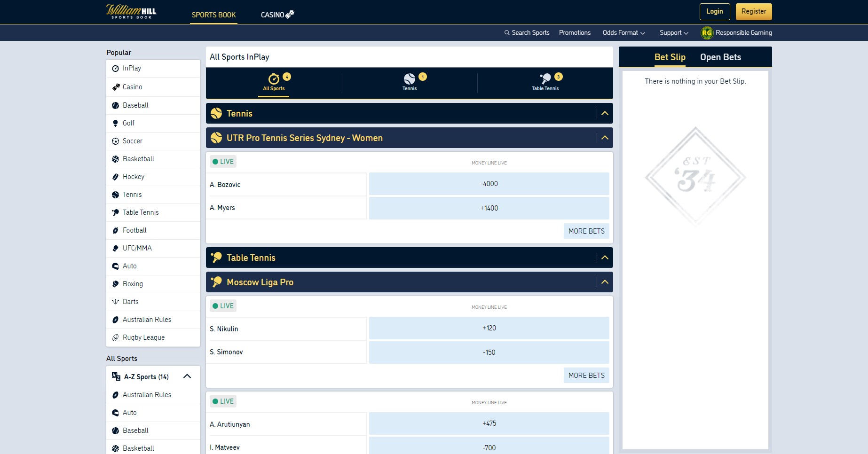Switch to the Bet Slip tab

tap(670, 57)
